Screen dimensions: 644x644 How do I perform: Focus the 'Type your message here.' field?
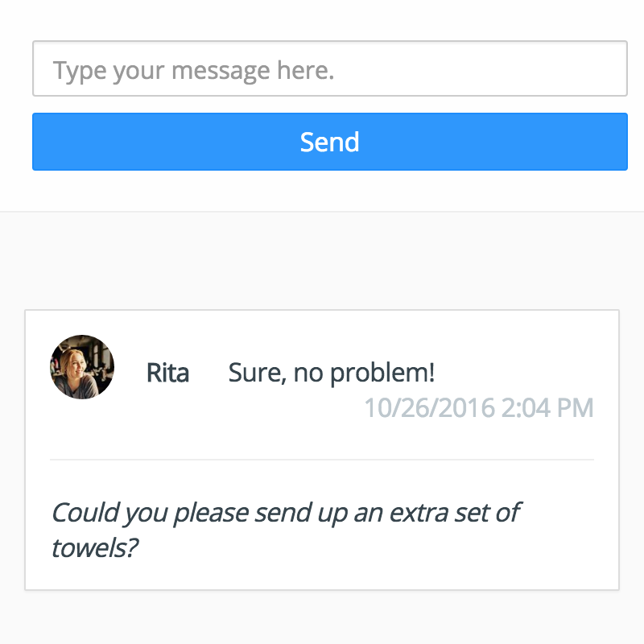coord(330,68)
